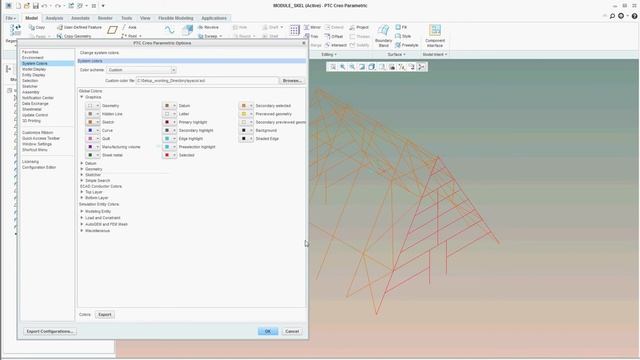Collapse the Graphics color group

click(x=82, y=97)
